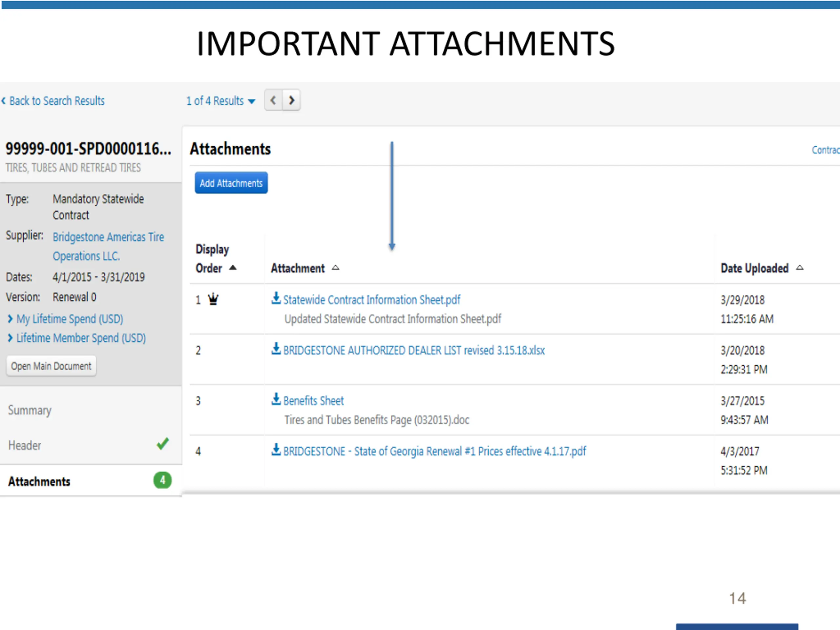Screen dimensions: 840x630
Task: Sort by Display Order column
Action: tap(216, 259)
